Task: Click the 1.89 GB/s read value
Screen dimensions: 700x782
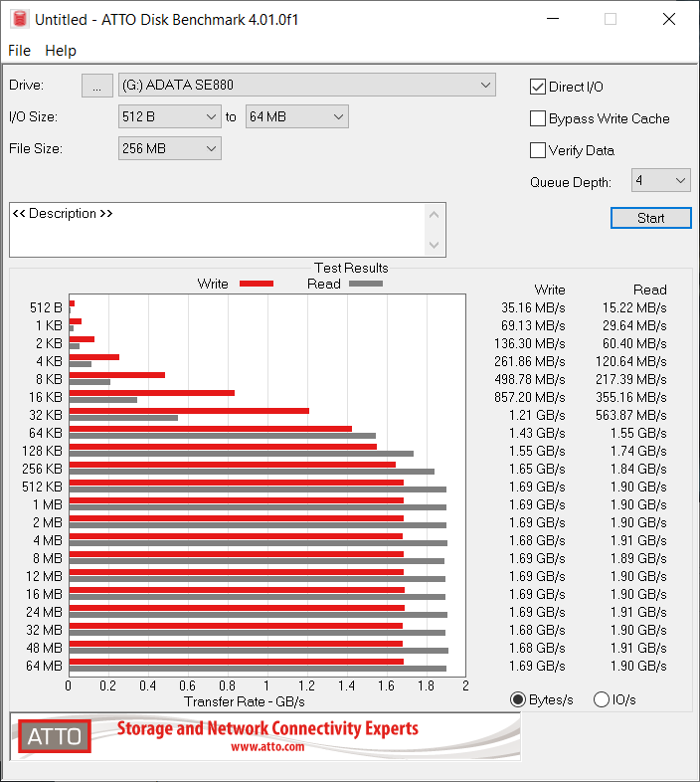Action: (x=638, y=558)
